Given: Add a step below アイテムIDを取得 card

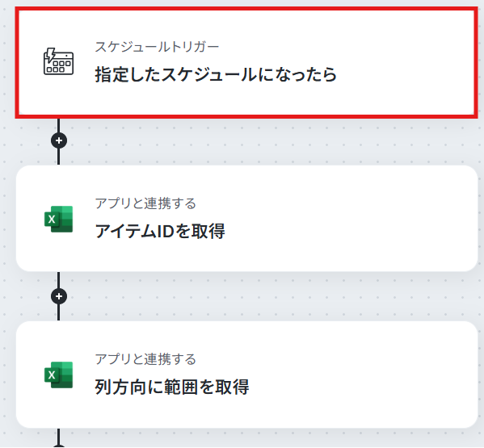Looking at the screenshot, I should pos(59,296).
